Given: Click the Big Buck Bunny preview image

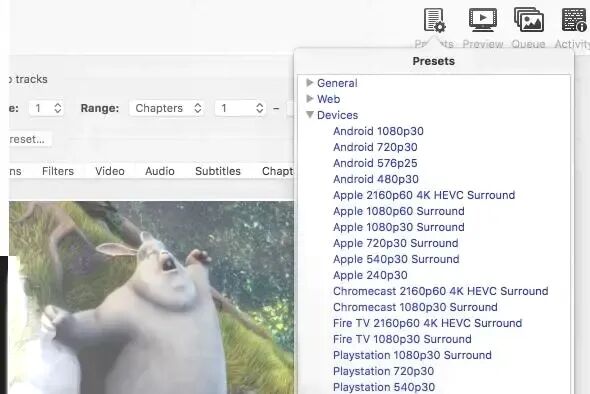Looking at the screenshot, I should coord(151,297).
